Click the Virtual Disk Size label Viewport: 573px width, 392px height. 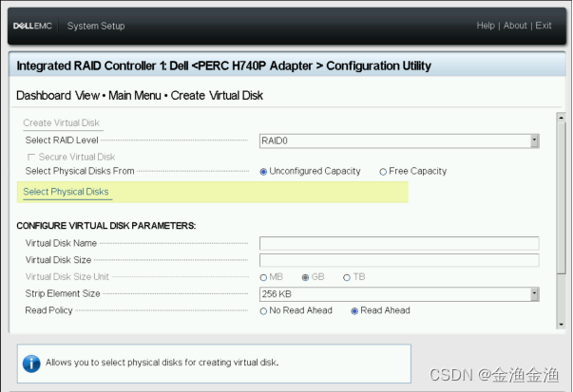click(58, 260)
